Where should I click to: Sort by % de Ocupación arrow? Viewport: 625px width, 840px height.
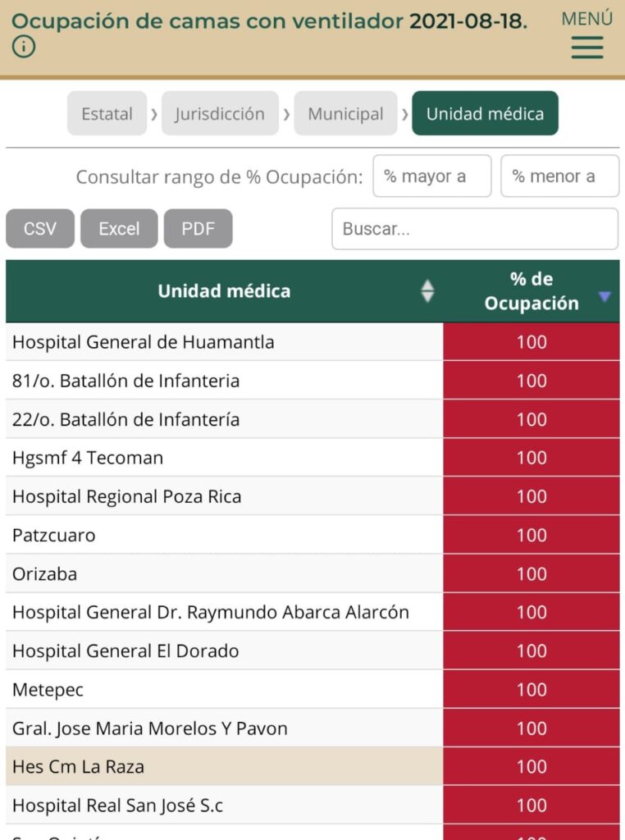[x=604, y=296]
